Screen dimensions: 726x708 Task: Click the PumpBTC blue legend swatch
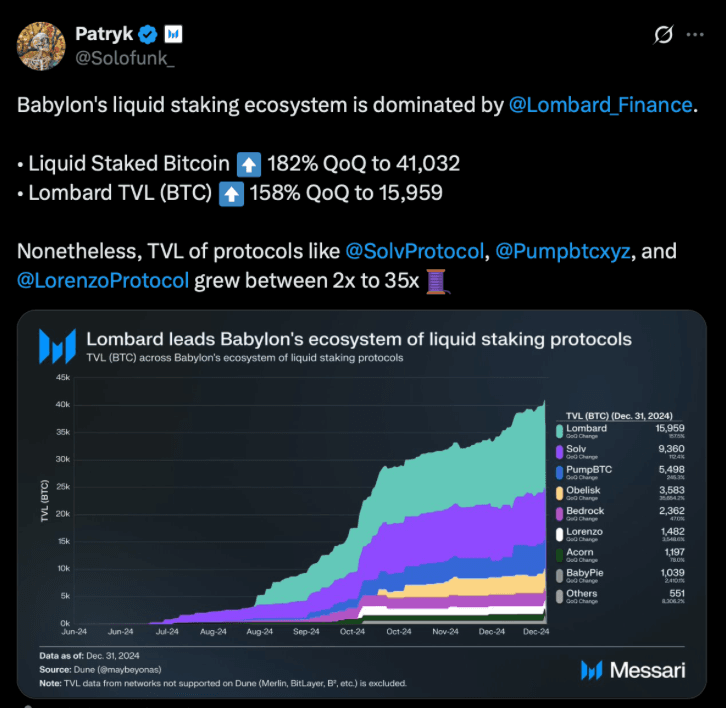pyautogui.click(x=558, y=473)
